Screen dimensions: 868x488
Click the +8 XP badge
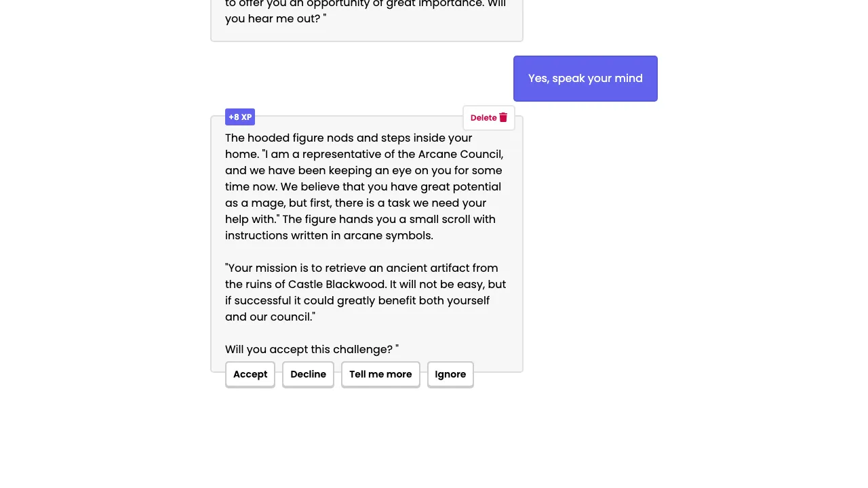point(240,117)
